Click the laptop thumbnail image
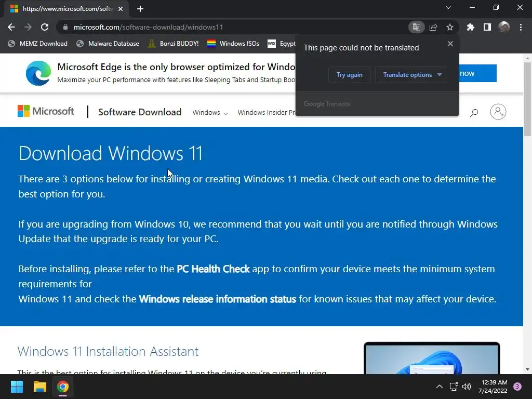 [x=432, y=358]
